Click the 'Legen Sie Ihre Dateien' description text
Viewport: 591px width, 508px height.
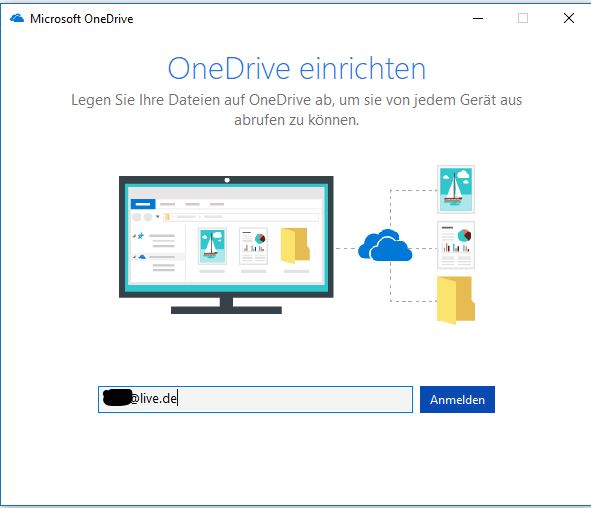pyautogui.click(x=297, y=110)
